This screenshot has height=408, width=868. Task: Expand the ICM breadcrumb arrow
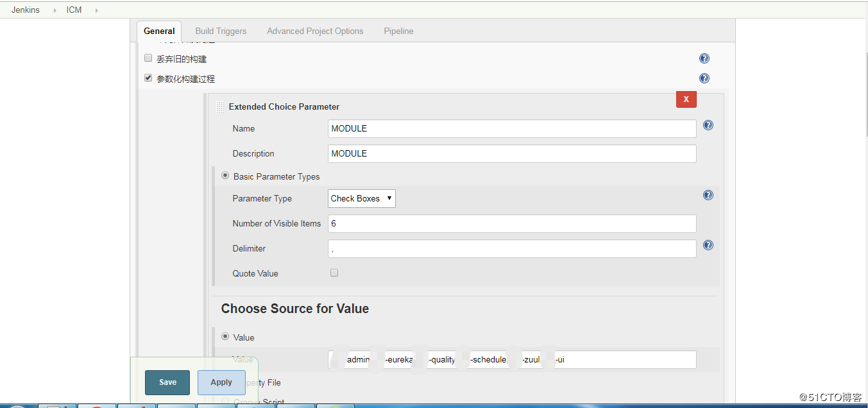[96, 10]
